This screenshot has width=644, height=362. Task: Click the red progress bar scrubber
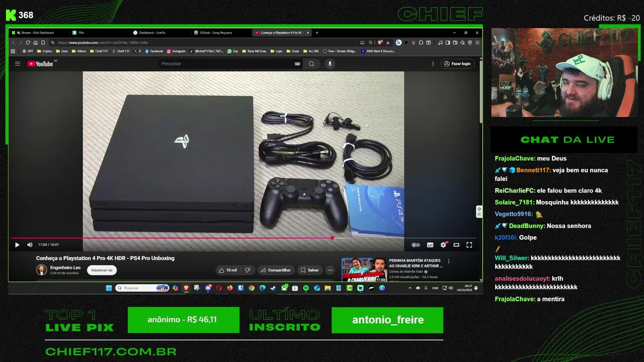[333, 238]
